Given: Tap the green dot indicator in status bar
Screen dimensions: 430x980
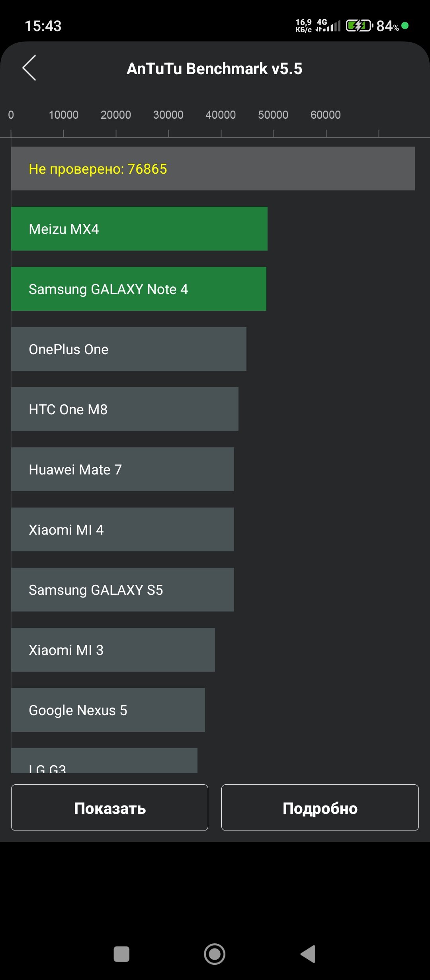Looking at the screenshot, I should pos(405,25).
